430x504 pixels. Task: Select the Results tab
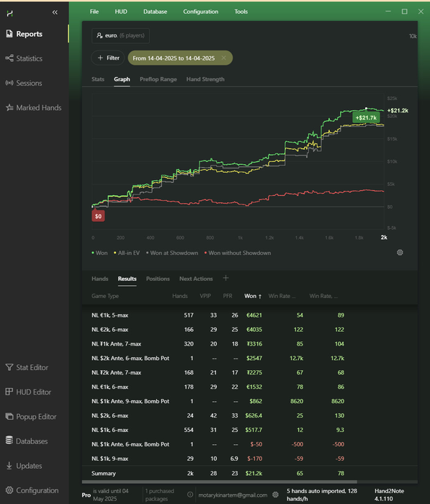127,279
